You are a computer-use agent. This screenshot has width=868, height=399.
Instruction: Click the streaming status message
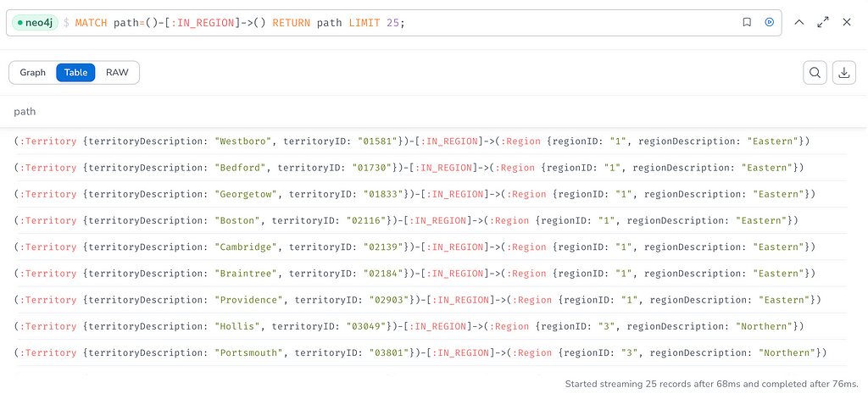pyautogui.click(x=712, y=384)
